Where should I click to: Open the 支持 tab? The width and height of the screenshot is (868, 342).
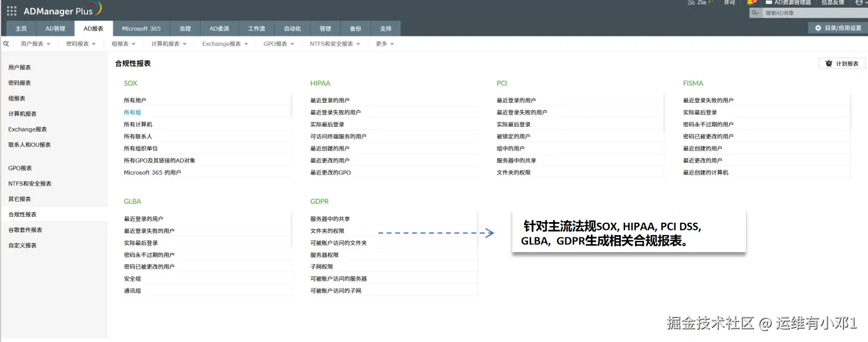[386, 28]
